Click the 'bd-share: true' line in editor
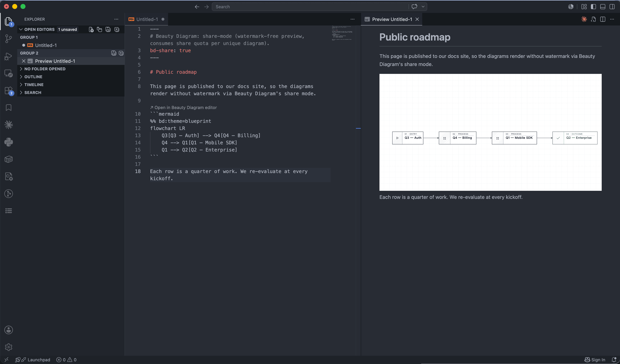Image resolution: width=620 pixels, height=364 pixels. click(x=170, y=50)
